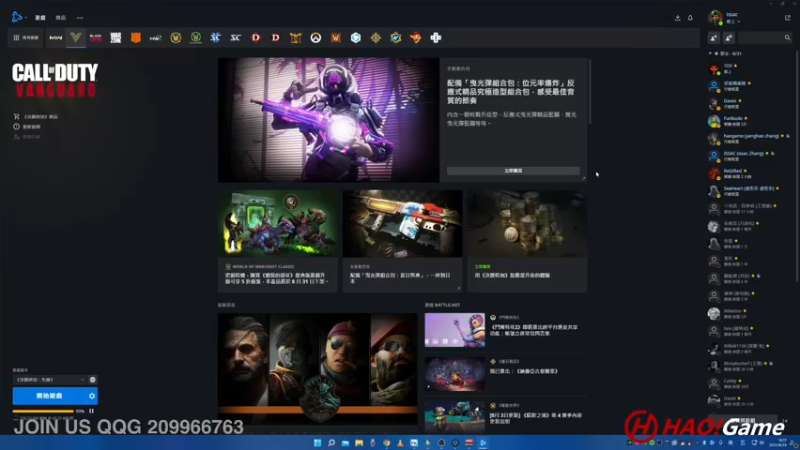Open the downloads arrow icon
The height and width of the screenshot is (450, 800).
tap(678, 18)
